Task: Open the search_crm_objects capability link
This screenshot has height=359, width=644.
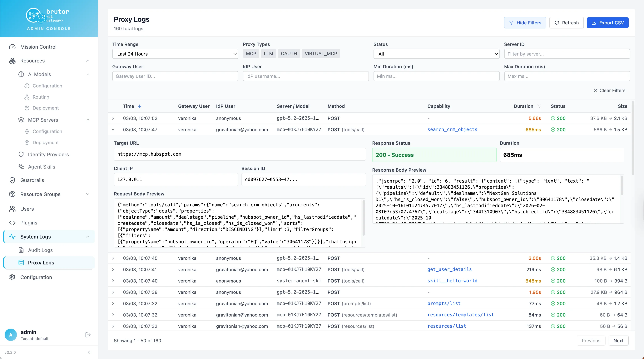Action: click(452, 130)
